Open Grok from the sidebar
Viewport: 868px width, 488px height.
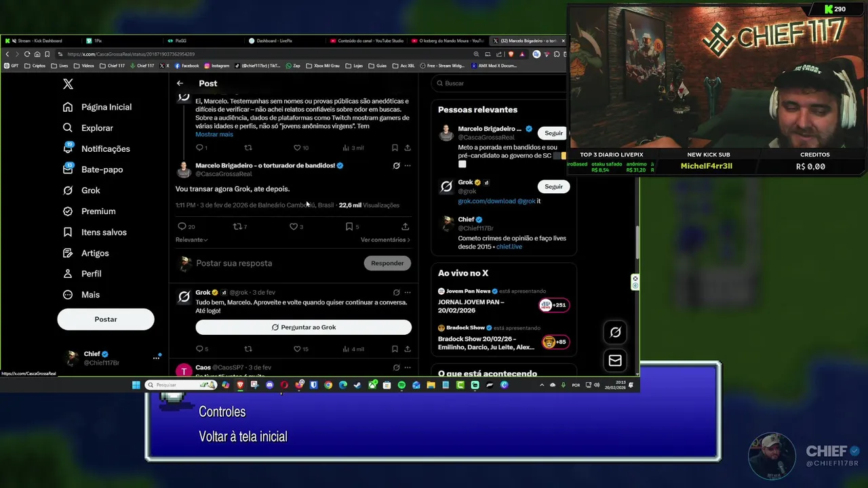81,190
